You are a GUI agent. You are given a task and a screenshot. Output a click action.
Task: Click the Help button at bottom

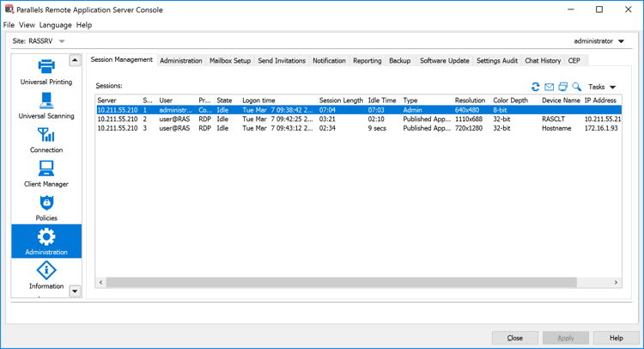point(616,338)
